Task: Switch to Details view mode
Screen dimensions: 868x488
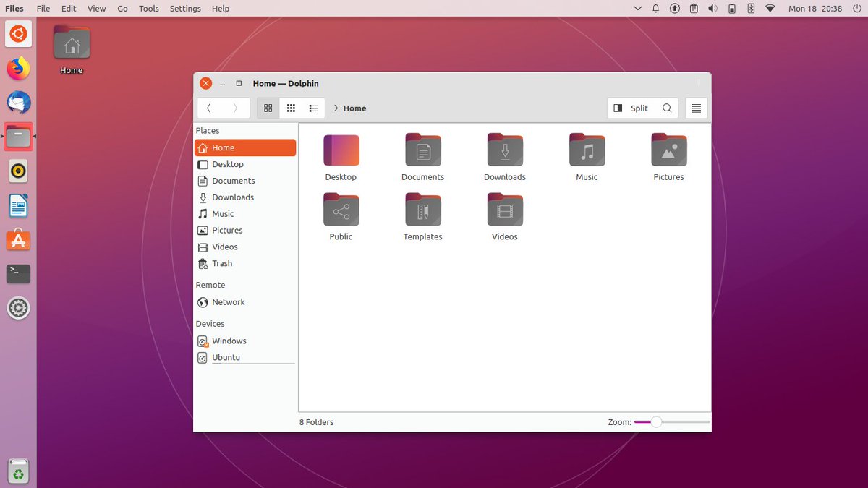Action: 313,108
